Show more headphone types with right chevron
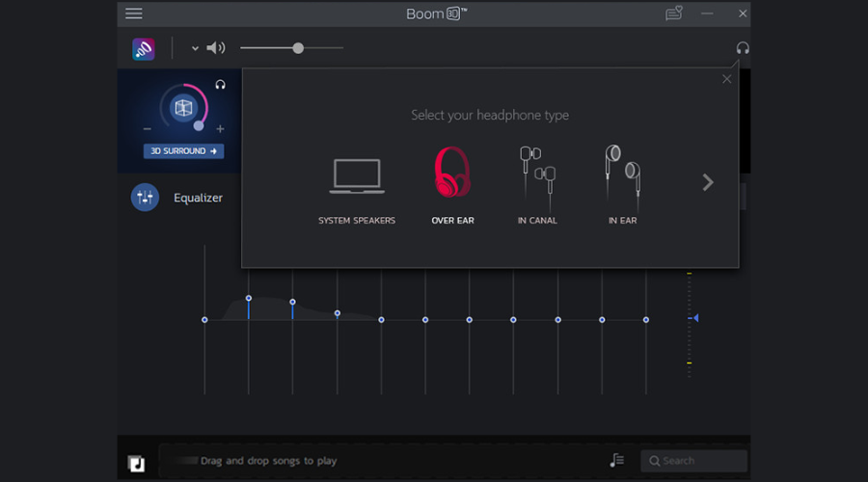 708,182
